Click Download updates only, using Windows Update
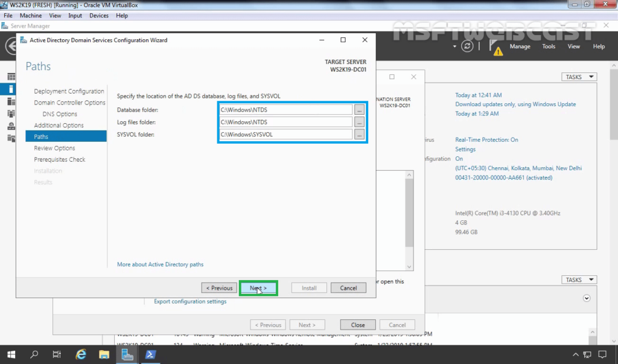 pyautogui.click(x=515, y=104)
